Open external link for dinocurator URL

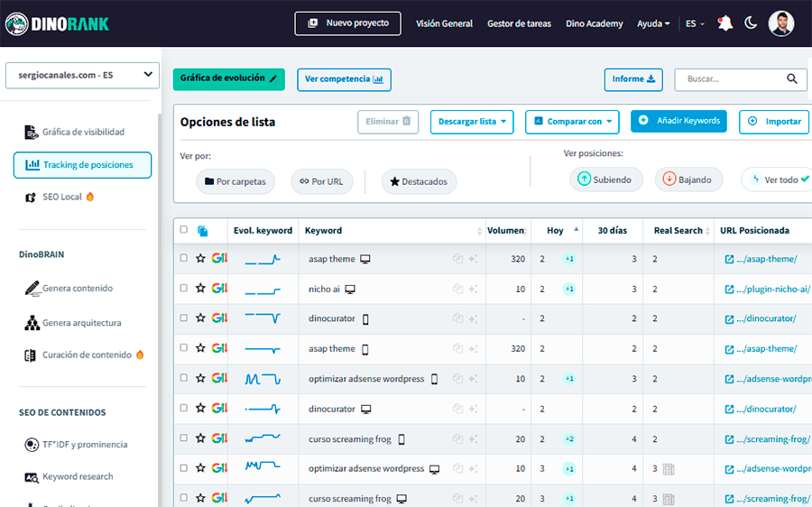tap(729, 318)
